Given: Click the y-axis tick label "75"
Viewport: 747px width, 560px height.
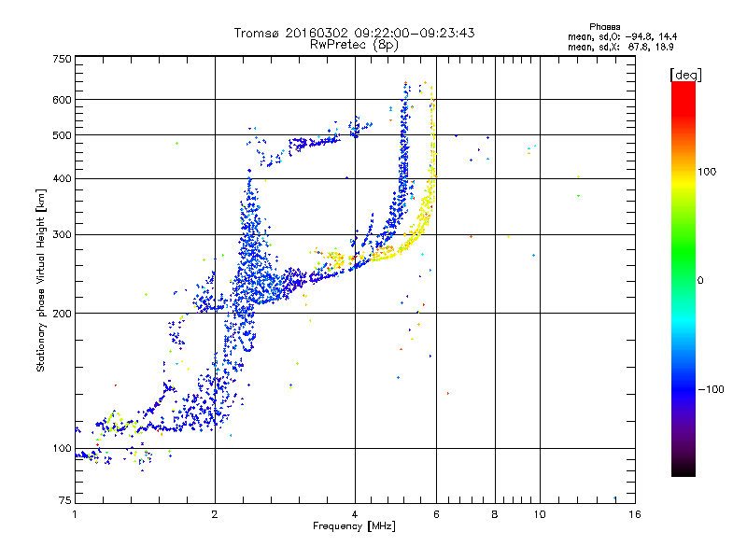Looking at the screenshot, I should (65, 500).
